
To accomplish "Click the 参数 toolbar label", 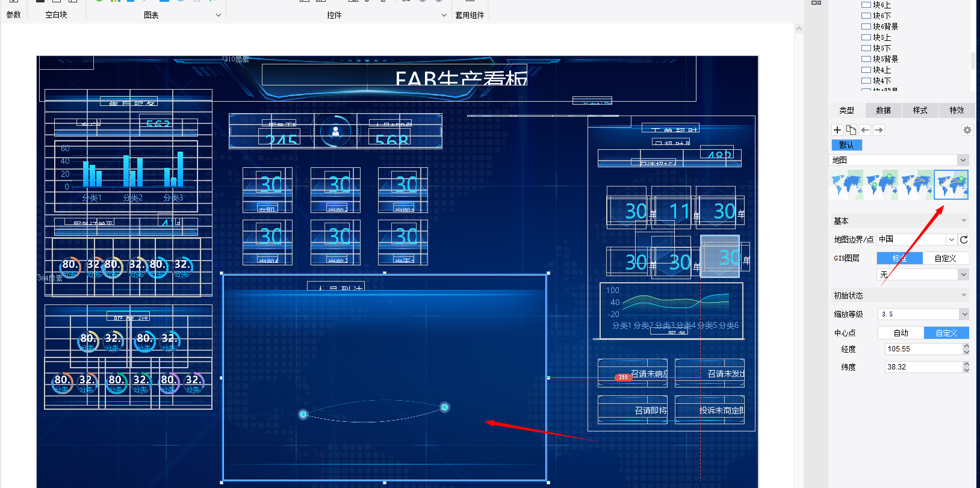I will [x=13, y=15].
